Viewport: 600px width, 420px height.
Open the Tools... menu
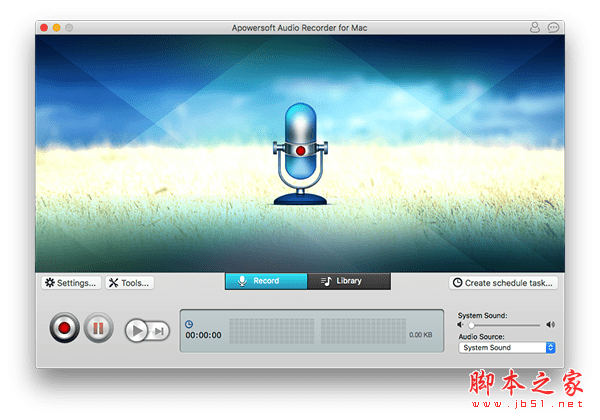tap(130, 283)
